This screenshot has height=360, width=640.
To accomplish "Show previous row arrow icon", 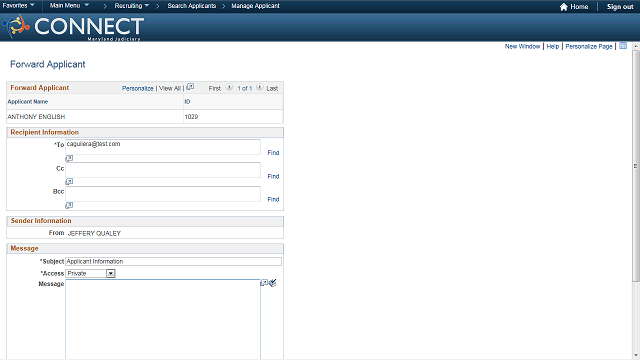I will 229,87.
